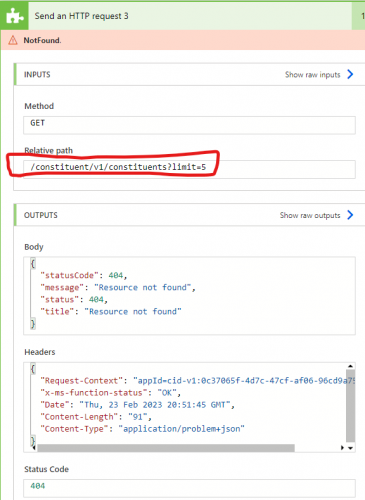Open the Show raw outputs link
This screenshot has width=365, height=500.
[x=310, y=215]
